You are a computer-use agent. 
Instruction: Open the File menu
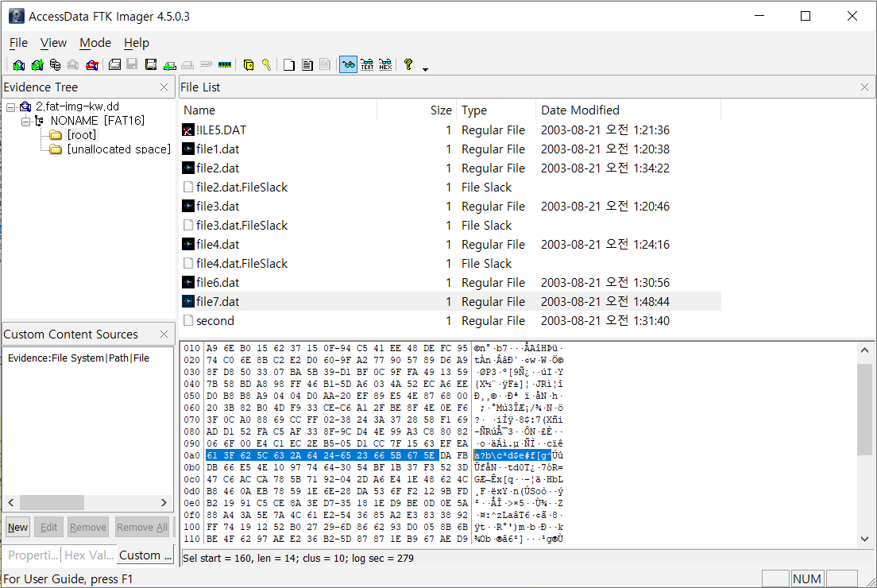18,43
